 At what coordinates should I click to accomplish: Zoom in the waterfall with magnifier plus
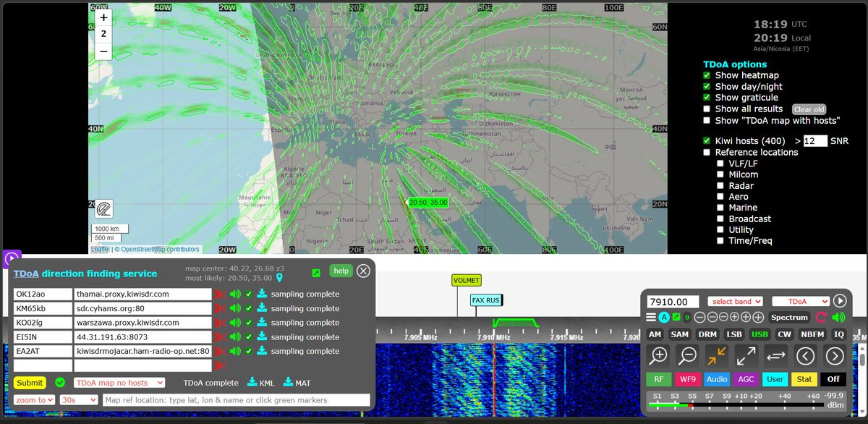[x=658, y=356]
